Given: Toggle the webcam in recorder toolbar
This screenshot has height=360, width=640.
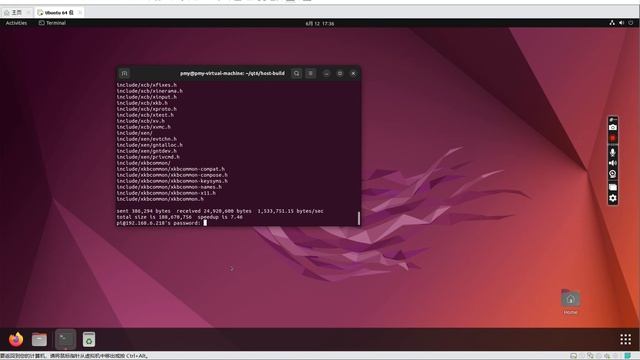Looking at the screenshot, I should pyautogui.click(x=613, y=174).
